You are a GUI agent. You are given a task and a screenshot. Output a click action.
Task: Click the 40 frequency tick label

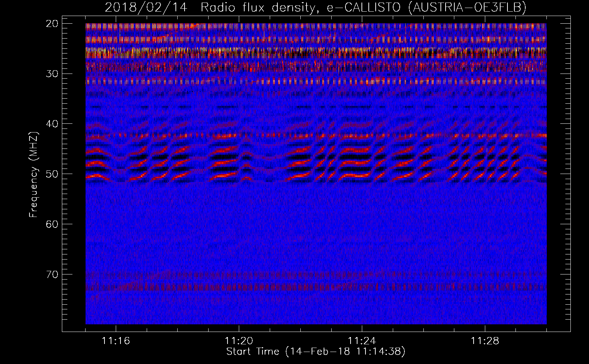click(x=52, y=124)
